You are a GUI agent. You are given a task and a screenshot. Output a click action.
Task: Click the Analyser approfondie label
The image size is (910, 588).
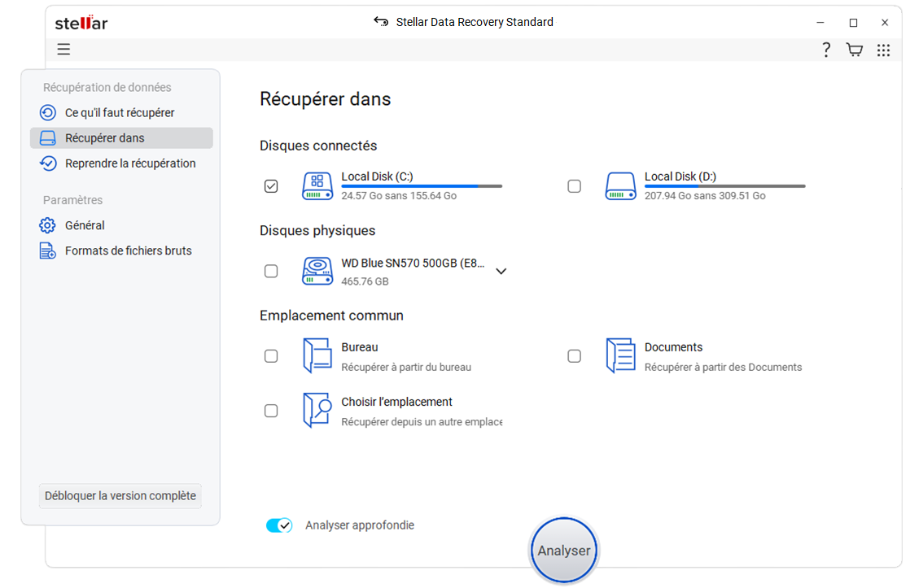[x=360, y=525]
